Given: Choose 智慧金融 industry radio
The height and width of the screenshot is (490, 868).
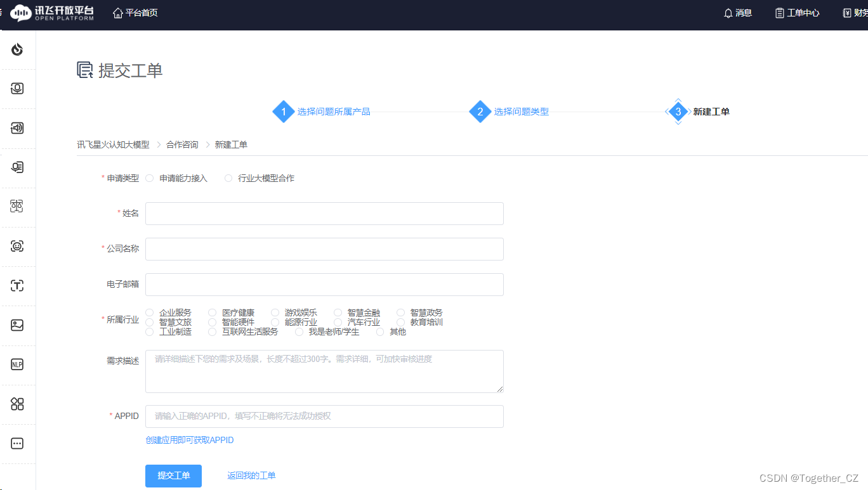Looking at the screenshot, I should tap(338, 313).
